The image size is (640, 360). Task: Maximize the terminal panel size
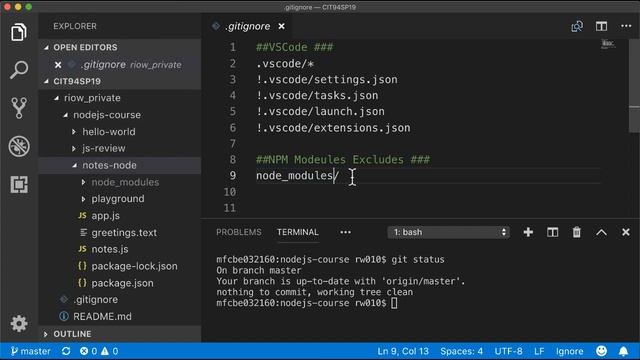(601, 232)
